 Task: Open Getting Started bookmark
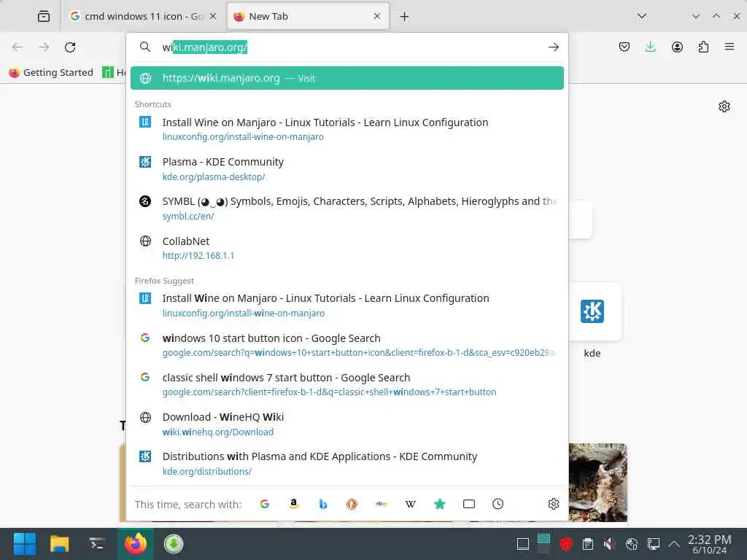(x=51, y=72)
